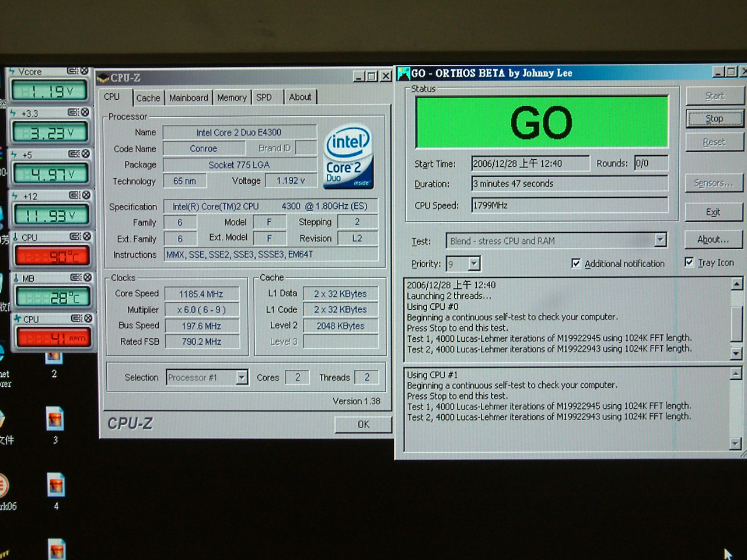Click down arrow of CPU #0 log scrollbar
The width and height of the screenshot is (747, 560).
coord(736,353)
